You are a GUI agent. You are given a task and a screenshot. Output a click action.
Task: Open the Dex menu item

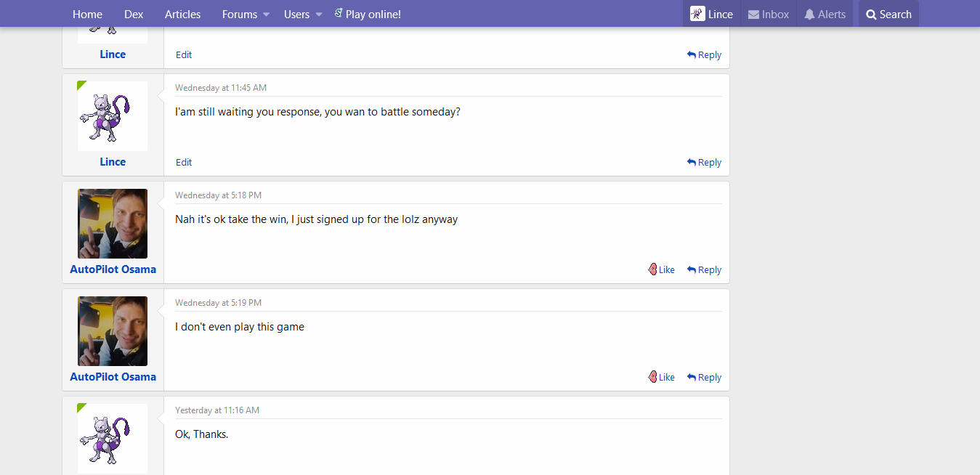pos(134,15)
